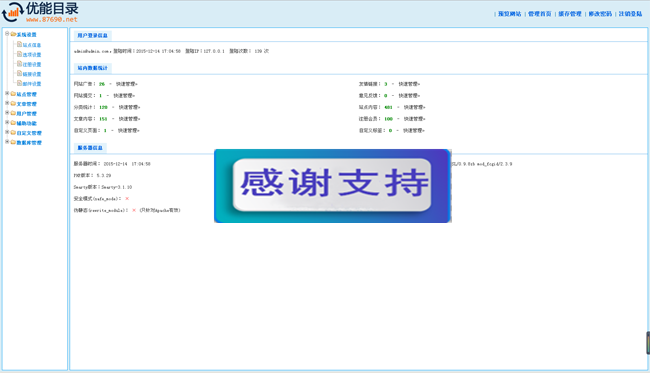Click the 数据库管理 folder icon

pyautogui.click(x=13, y=142)
